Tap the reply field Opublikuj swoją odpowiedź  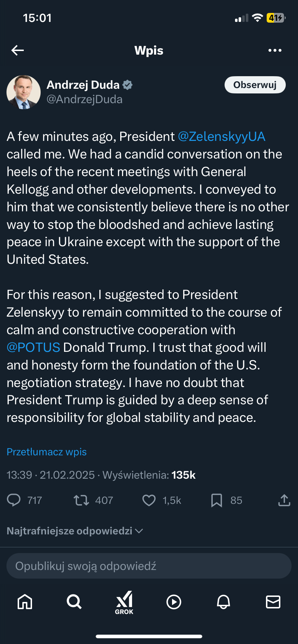click(x=149, y=566)
